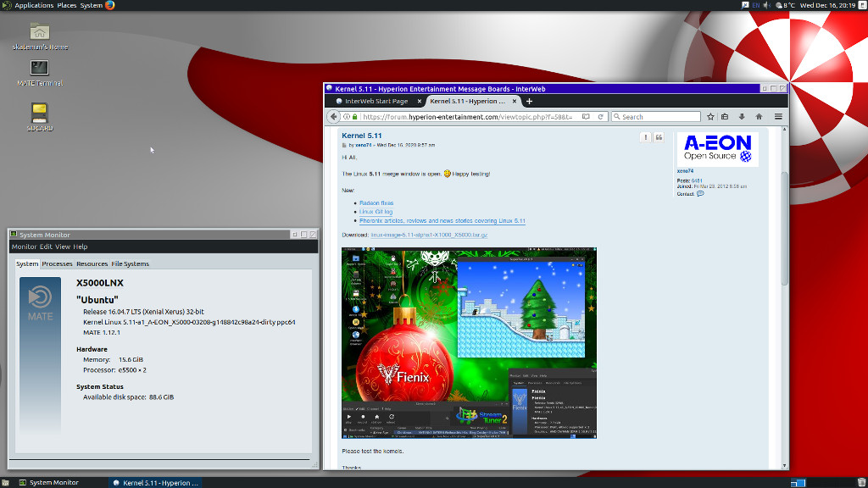Switch to the Processes tab
The width and height of the screenshot is (868, 488).
57,264
